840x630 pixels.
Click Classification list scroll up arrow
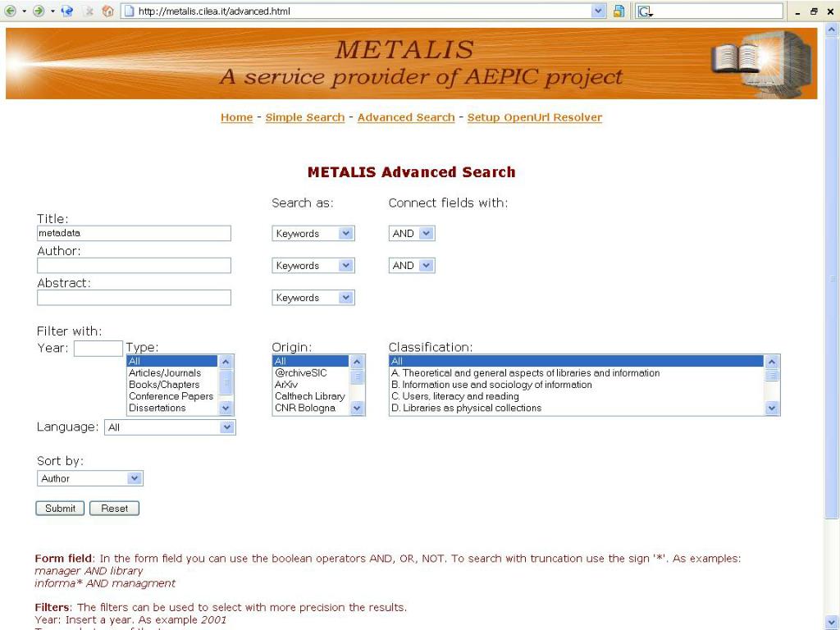[771, 362]
